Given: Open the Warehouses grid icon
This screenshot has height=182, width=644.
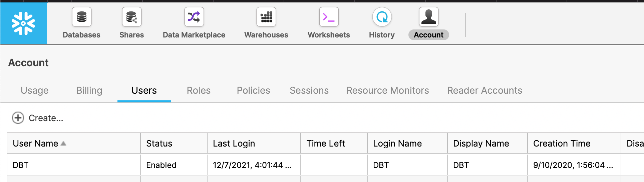Looking at the screenshot, I should click(x=266, y=17).
